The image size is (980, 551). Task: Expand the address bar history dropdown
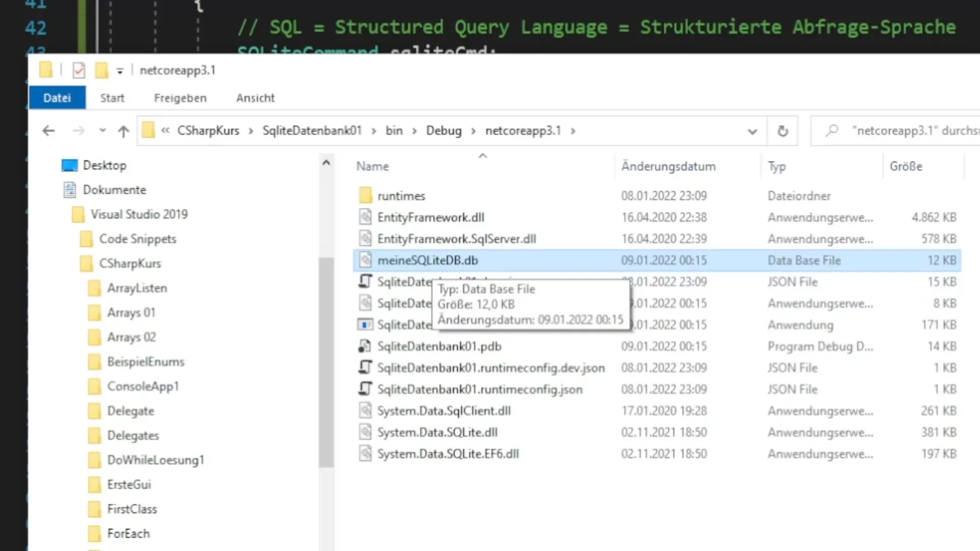pos(752,131)
